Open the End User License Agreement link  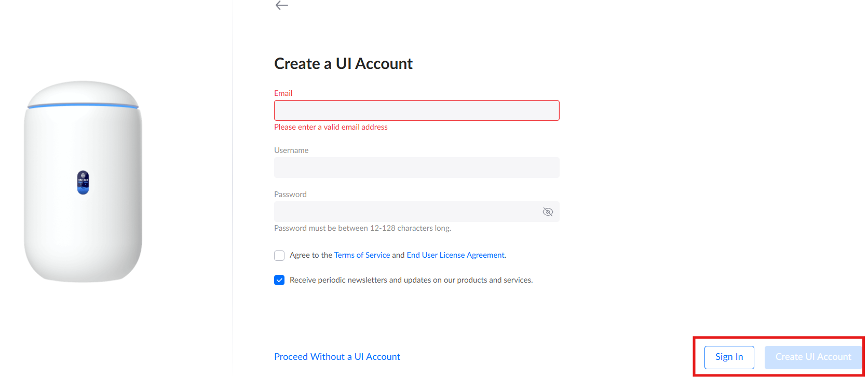[x=456, y=255]
